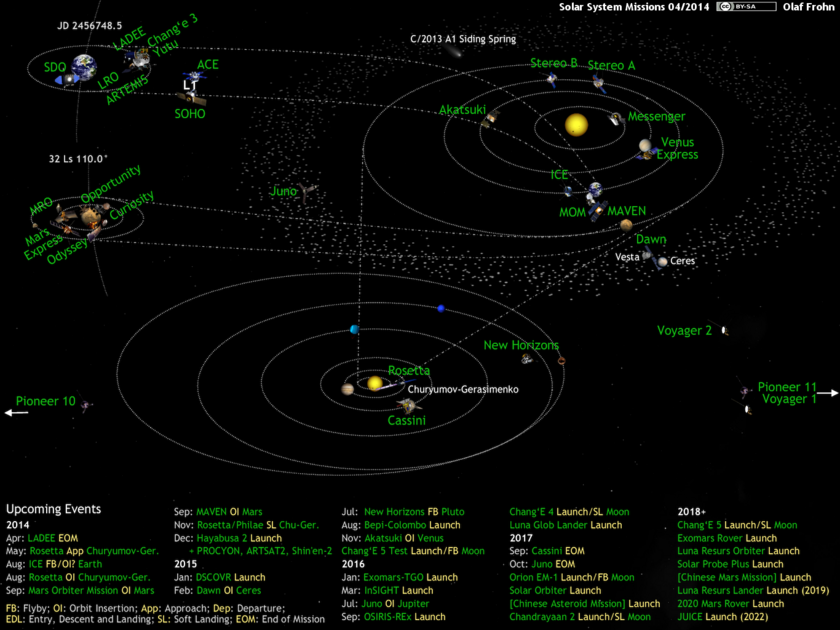
Task: Click the 'Olaf Frohn' author name
Action: pyautogui.click(x=809, y=7)
